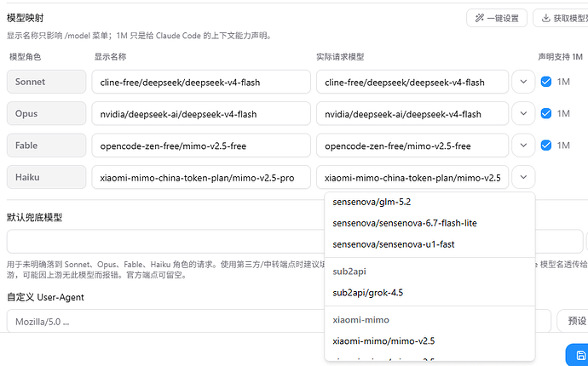Click the 获取模型 download button
The height and width of the screenshot is (366, 588).
560,18
